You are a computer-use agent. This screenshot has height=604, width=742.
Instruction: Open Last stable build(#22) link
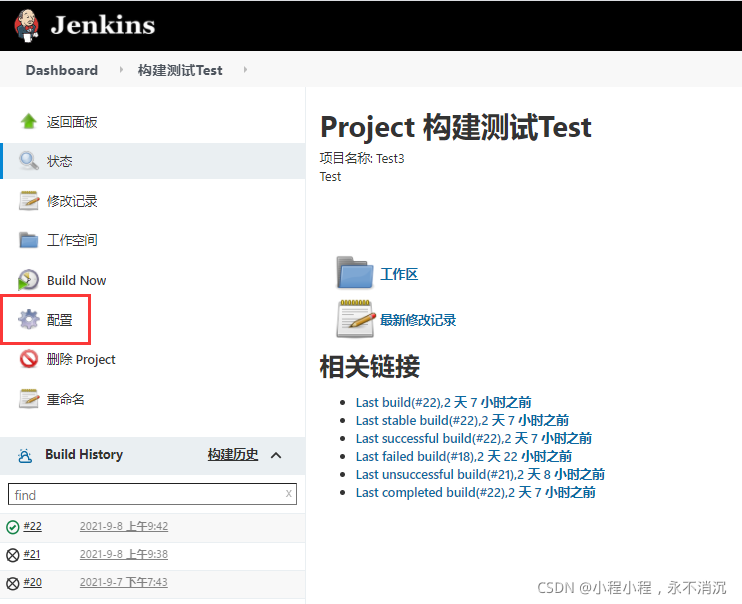pyautogui.click(x=462, y=420)
